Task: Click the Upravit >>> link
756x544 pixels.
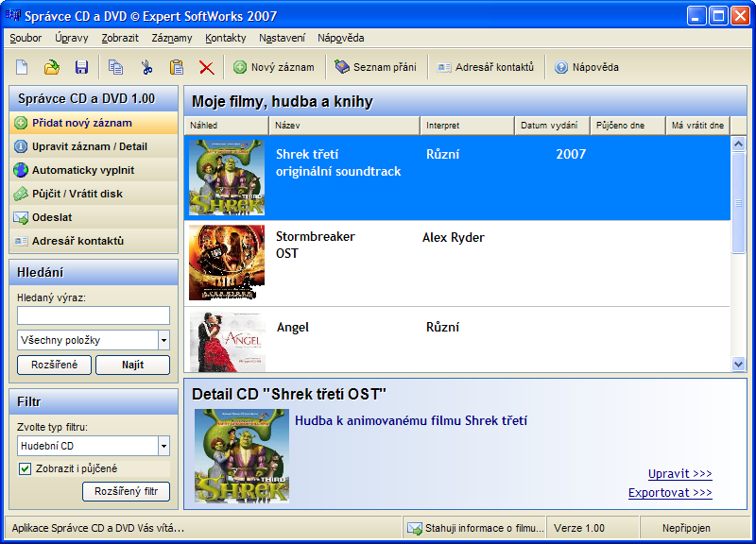Action: (x=679, y=474)
